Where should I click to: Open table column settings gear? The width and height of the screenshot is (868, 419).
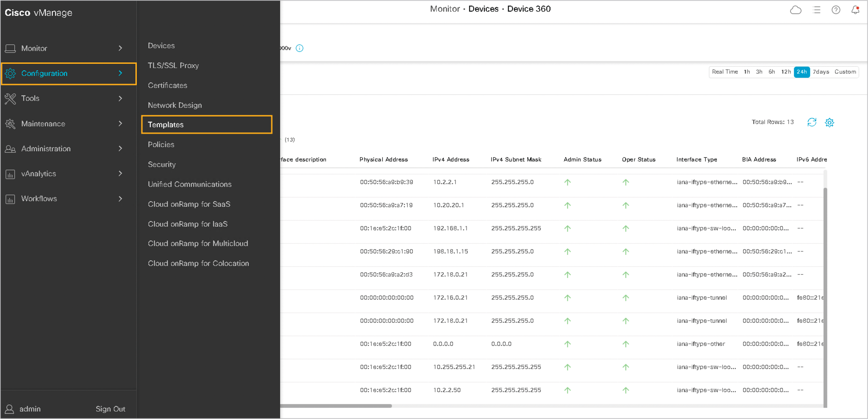(830, 123)
